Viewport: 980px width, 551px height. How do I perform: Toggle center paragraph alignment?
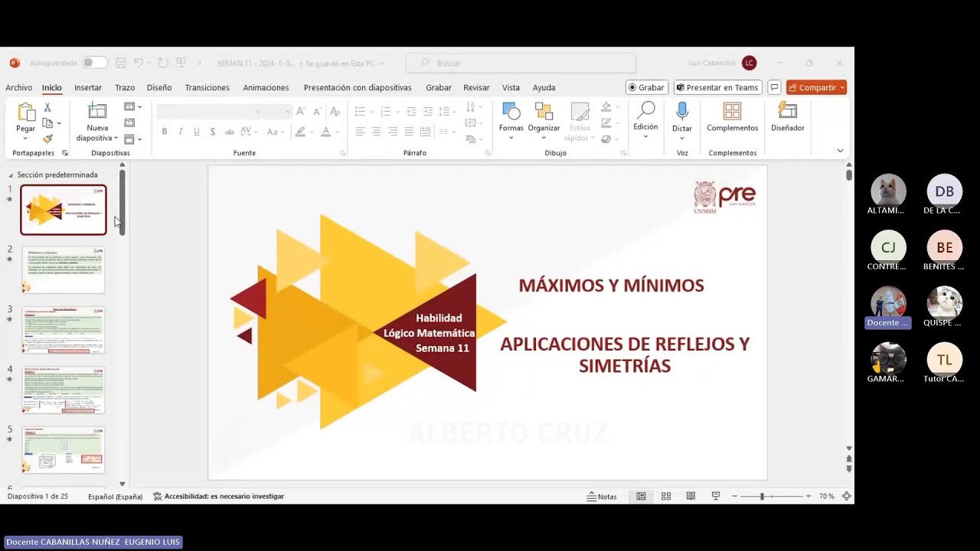coord(376,132)
